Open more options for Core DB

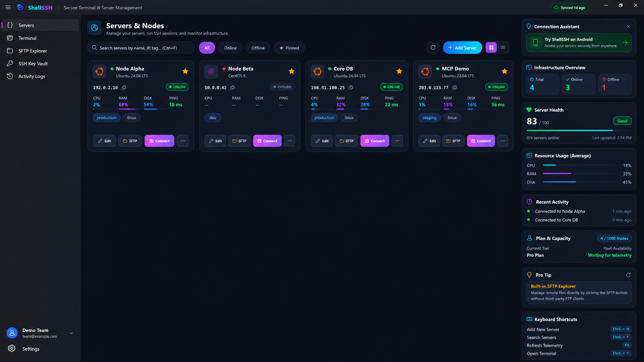(x=397, y=141)
